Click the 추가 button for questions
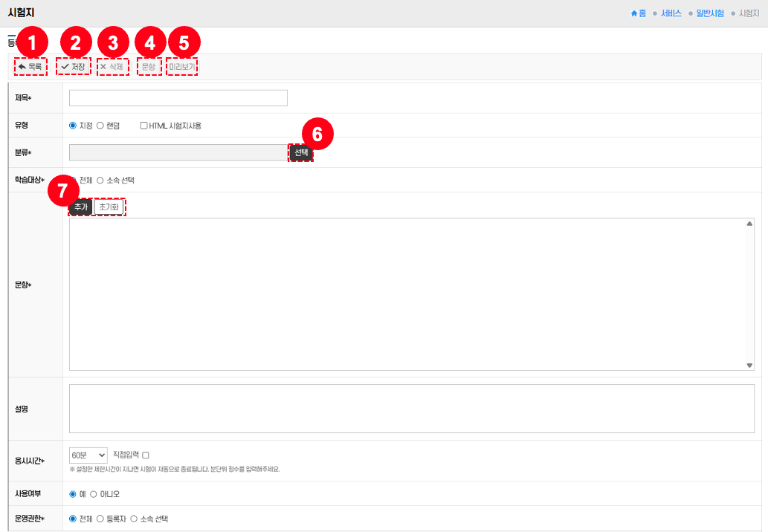Image resolution: width=768 pixels, height=532 pixels. pyautogui.click(x=80, y=207)
